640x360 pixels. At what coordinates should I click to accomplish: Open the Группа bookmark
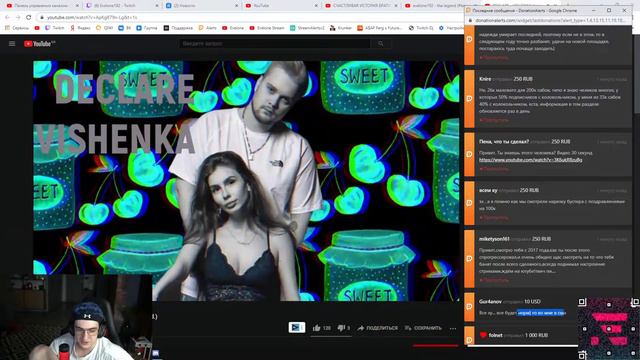point(147,28)
